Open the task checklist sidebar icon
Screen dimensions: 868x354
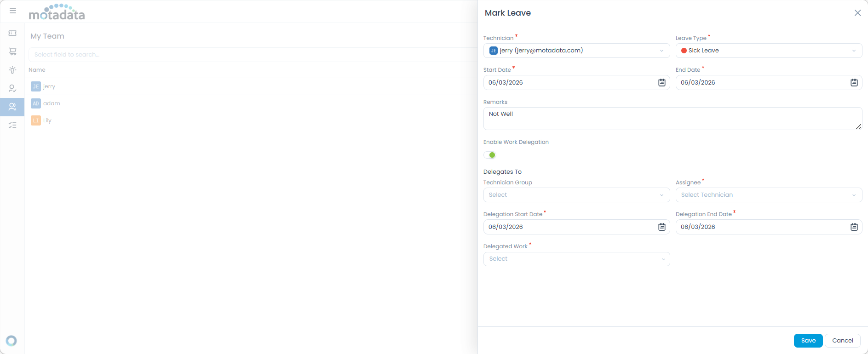[12, 125]
